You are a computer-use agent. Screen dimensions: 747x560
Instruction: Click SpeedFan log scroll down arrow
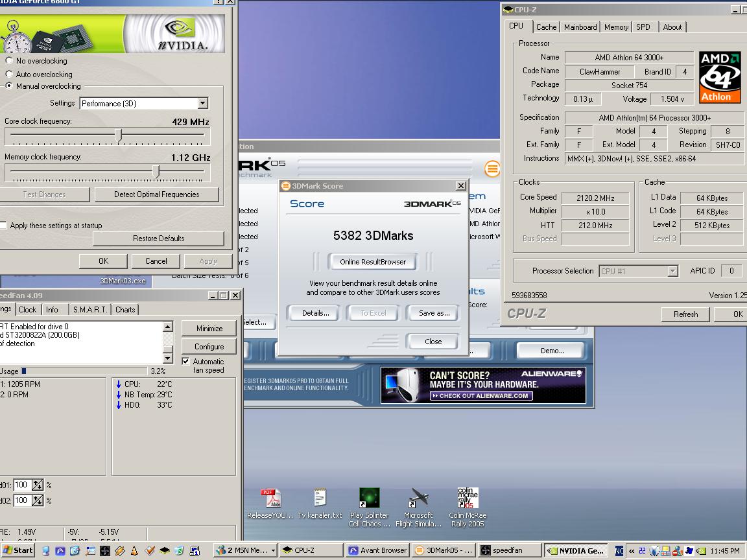(x=168, y=358)
